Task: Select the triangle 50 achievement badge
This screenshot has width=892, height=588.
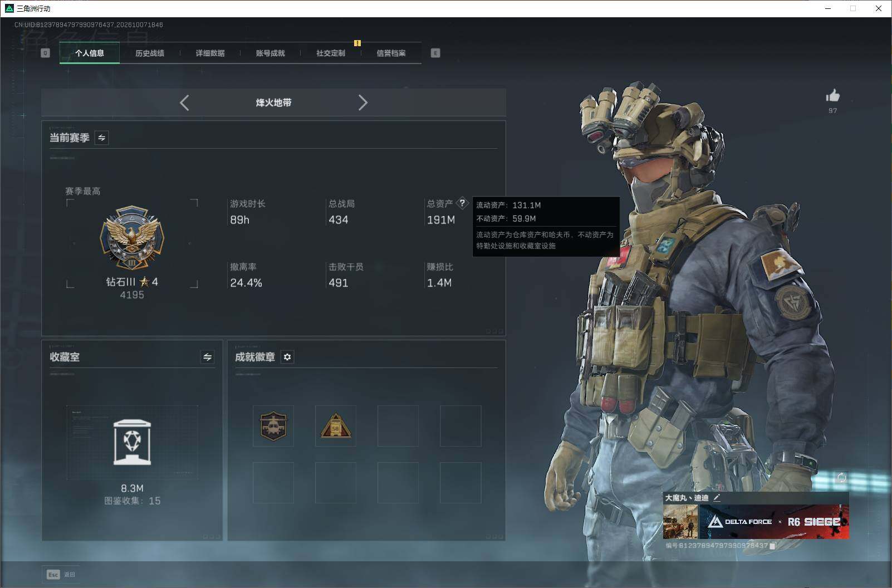Action: click(x=336, y=426)
